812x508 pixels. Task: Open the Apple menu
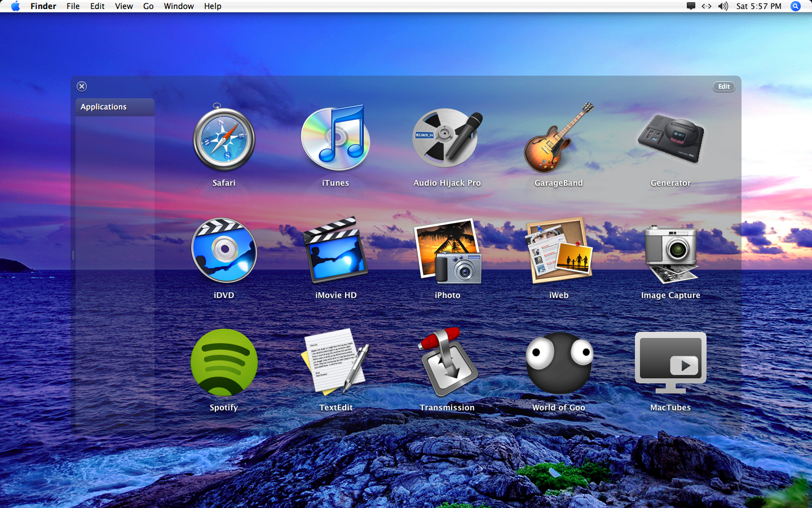click(15, 6)
